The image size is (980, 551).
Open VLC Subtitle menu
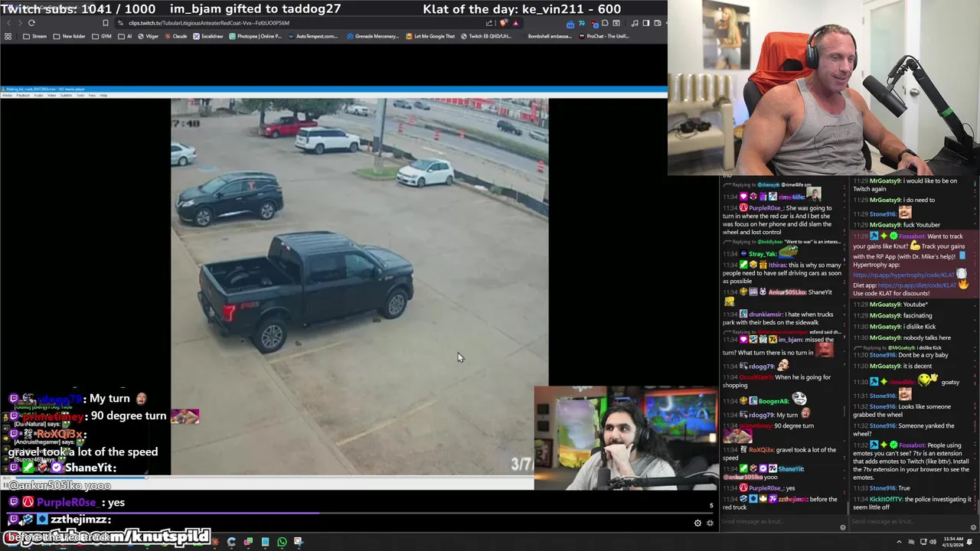[x=66, y=95]
